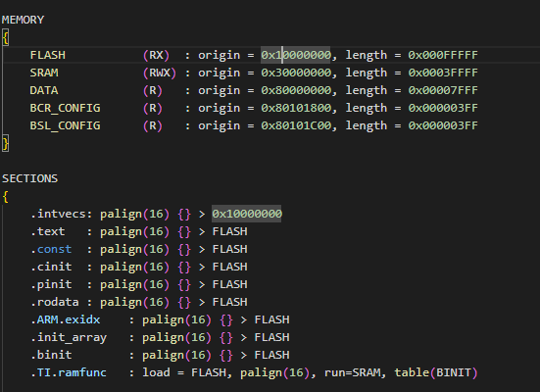Click the .rodata section name
Image resolution: width=540 pixels, height=392 pixels.
click(x=55, y=302)
